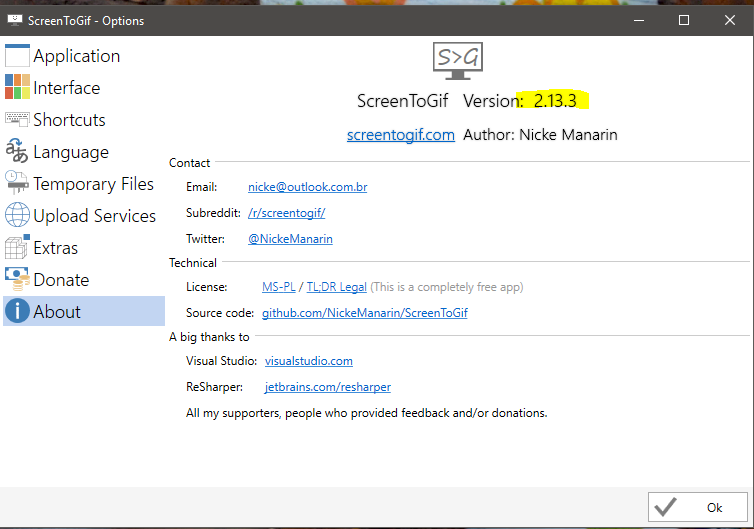Viewport: 754px width, 529px height.
Task: Maximize the Options window
Action: [684, 20]
